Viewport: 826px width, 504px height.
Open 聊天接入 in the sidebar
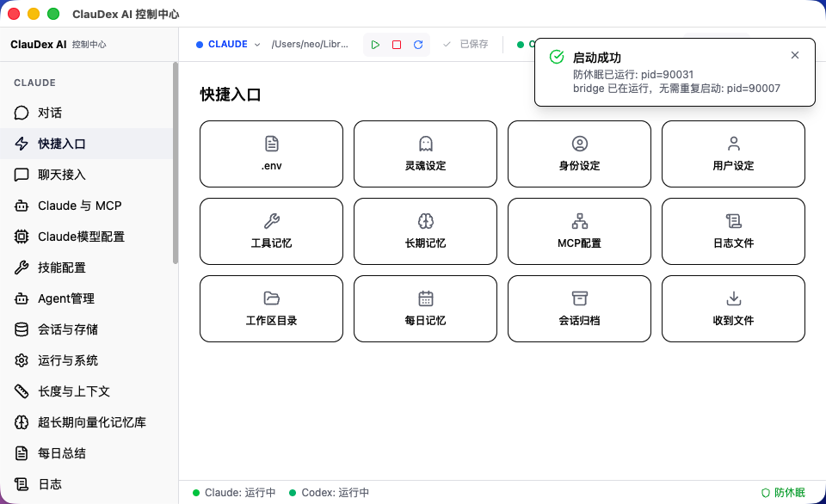click(x=86, y=175)
